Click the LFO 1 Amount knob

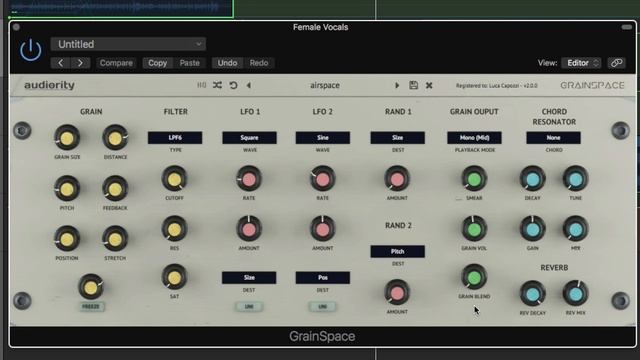[x=249, y=229]
